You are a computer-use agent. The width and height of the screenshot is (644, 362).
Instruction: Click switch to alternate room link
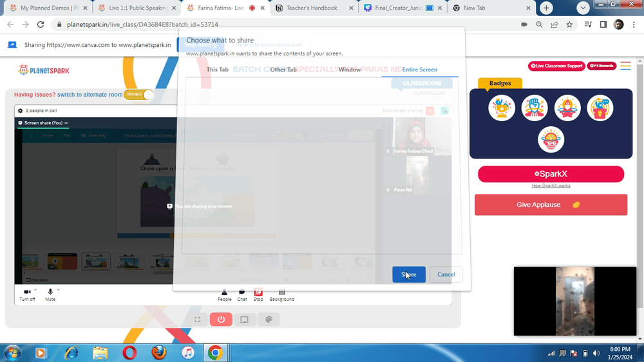click(90, 95)
